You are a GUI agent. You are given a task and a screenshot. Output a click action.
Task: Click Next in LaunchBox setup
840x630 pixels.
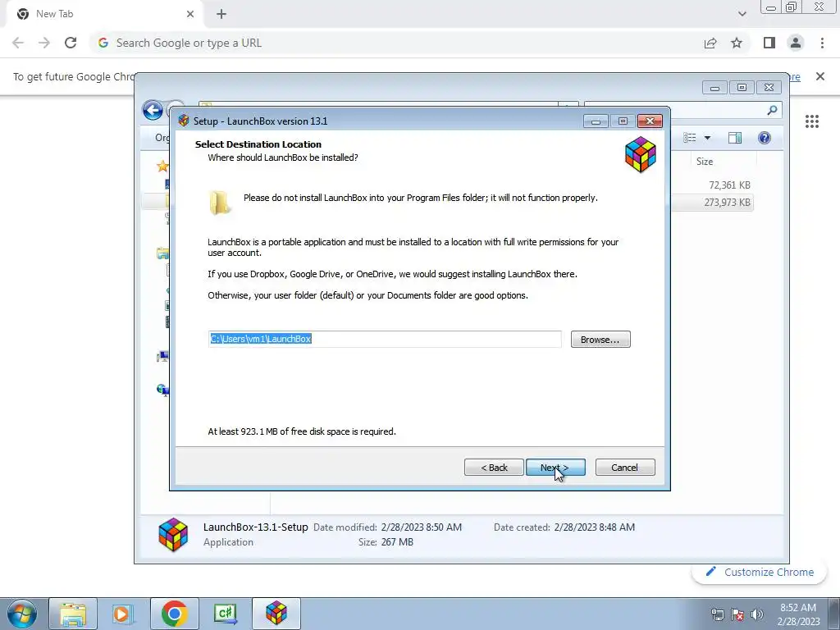[x=555, y=467]
